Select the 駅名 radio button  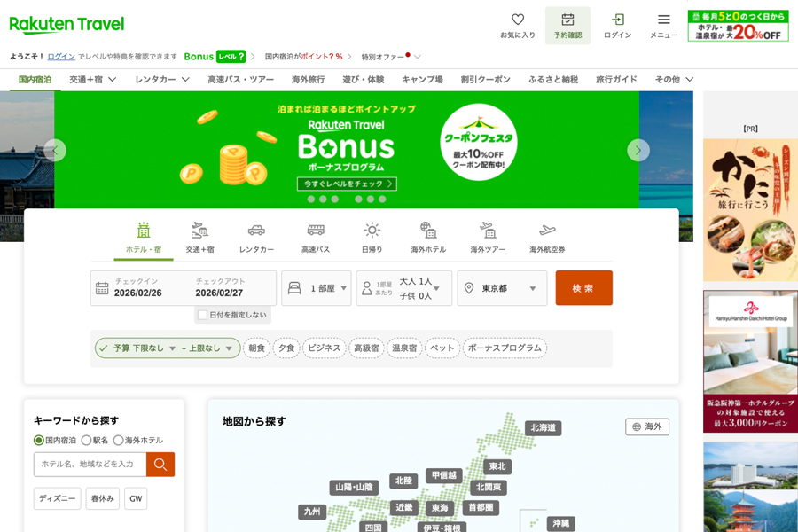click(x=87, y=440)
